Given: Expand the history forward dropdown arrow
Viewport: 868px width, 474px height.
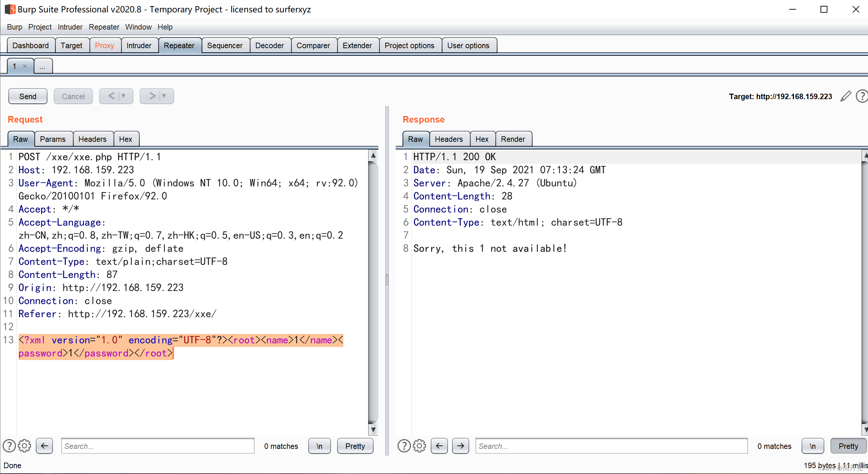Looking at the screenshot, I should [164, 96].
